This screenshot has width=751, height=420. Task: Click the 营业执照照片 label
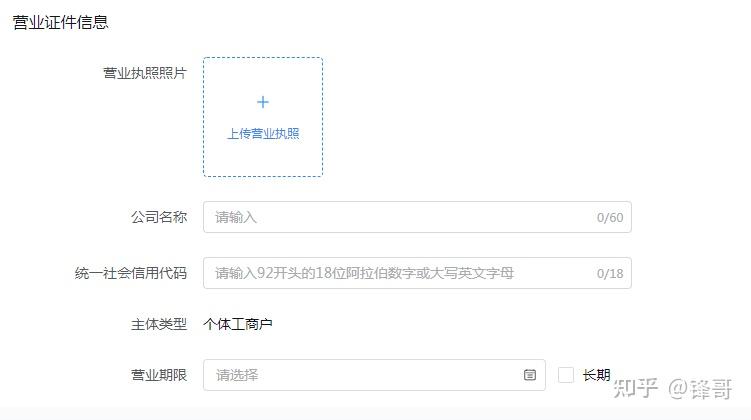click(145, 73)
